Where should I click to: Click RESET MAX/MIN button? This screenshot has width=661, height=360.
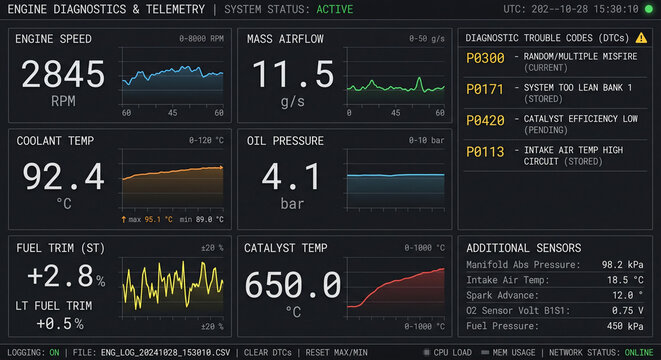[336, 352]
